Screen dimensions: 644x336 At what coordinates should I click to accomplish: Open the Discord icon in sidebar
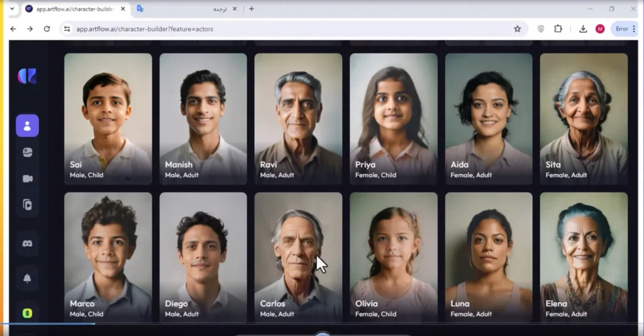pyautogui.click(x=28, y=244)
